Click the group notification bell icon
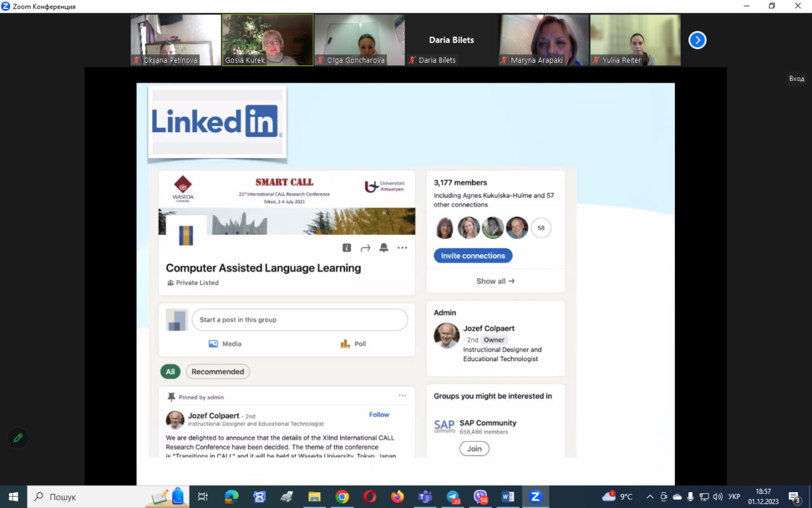Screen dimensions: 812x508 click(384, 248)
